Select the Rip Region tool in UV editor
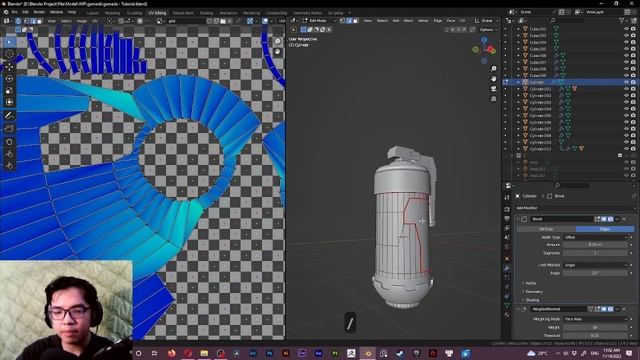Screen dimensions: 640x360 click(9, 129)
